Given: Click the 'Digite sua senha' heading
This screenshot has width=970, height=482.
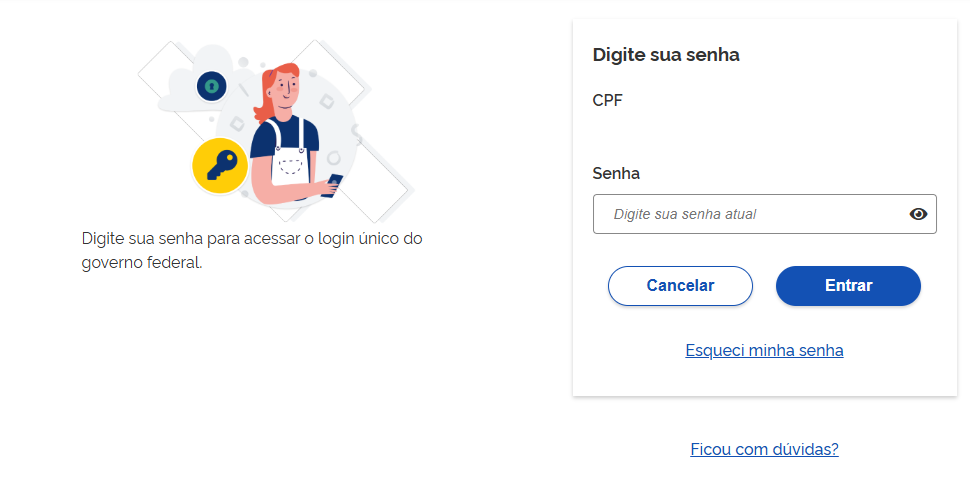Looking at the screenshot, I should coord(666,55).
